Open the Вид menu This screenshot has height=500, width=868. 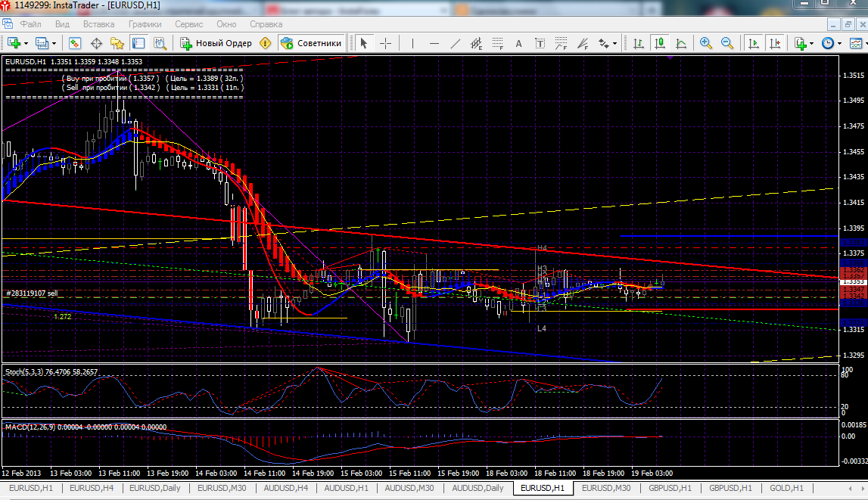click(x=62, y=24)
